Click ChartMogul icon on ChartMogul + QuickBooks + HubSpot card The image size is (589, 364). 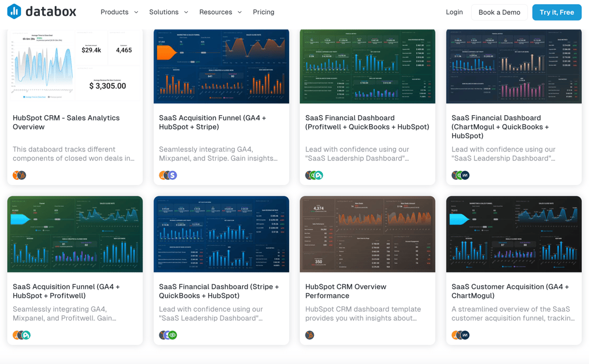pos(465,175)
